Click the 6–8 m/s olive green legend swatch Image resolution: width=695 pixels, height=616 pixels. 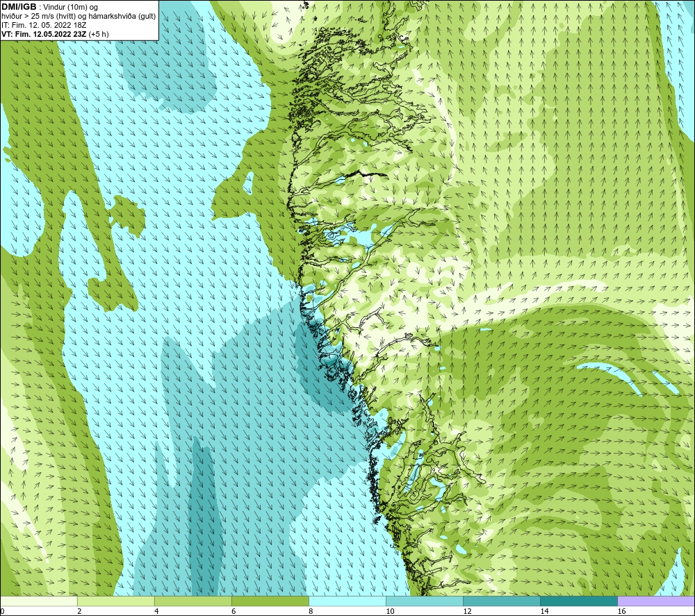point(270,601)
